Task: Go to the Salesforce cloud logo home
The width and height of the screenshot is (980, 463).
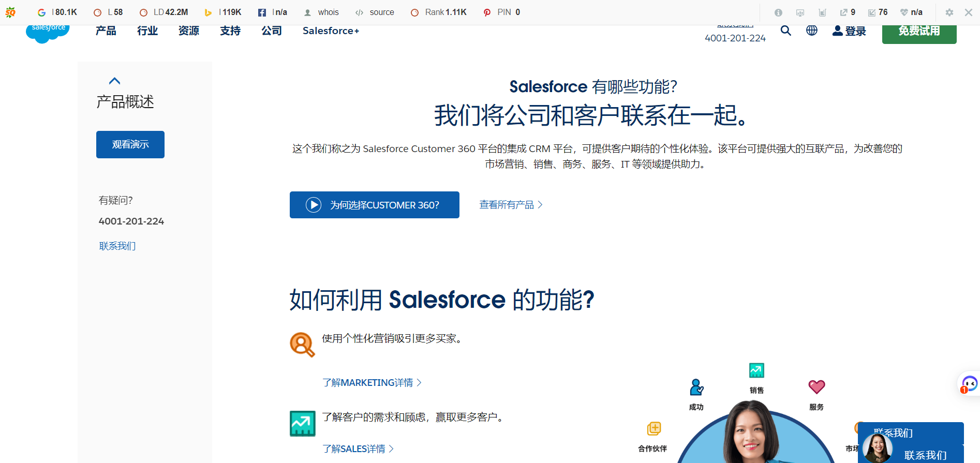Action: (48, 34)
